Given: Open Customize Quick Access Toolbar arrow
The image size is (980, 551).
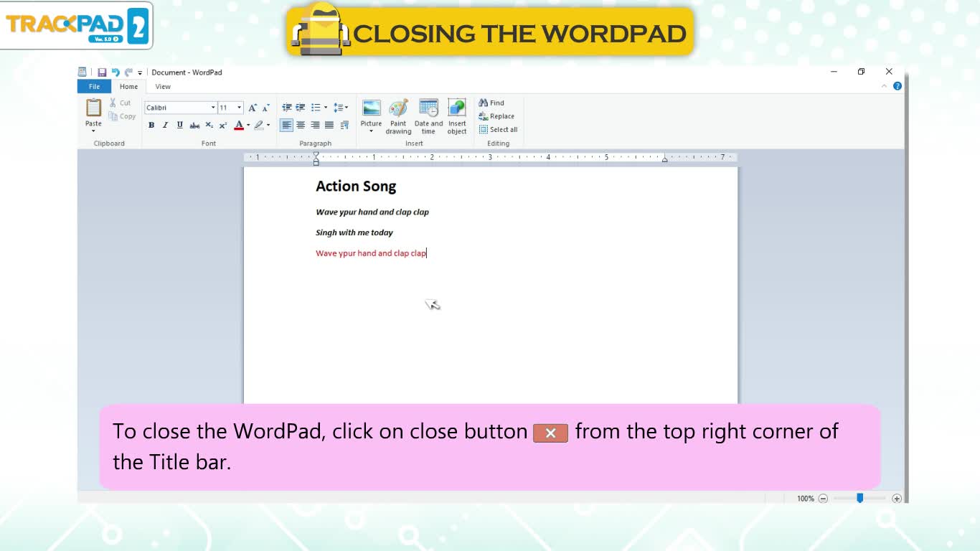Looking at the screenshot, I should point(140,72).
